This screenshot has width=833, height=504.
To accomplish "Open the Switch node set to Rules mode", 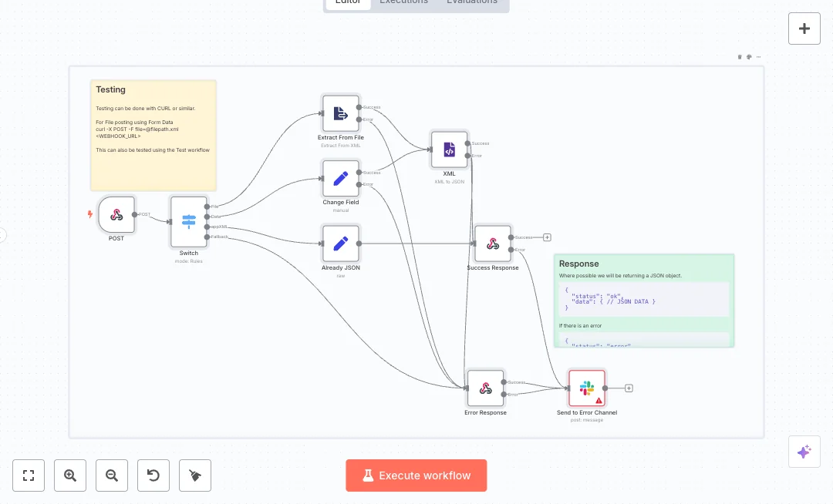I will point(188,221).
